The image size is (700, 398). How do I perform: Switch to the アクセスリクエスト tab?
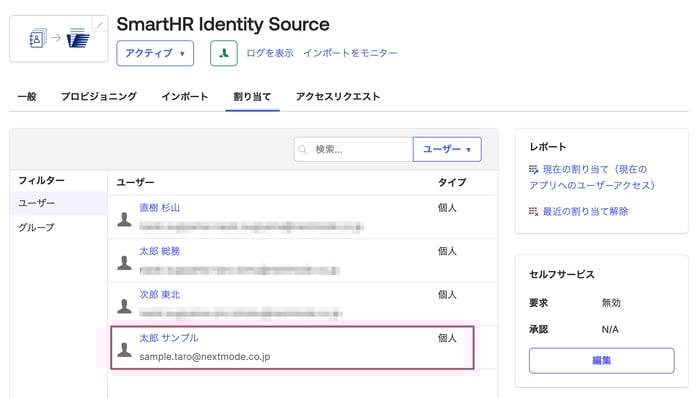click(338, 96)
